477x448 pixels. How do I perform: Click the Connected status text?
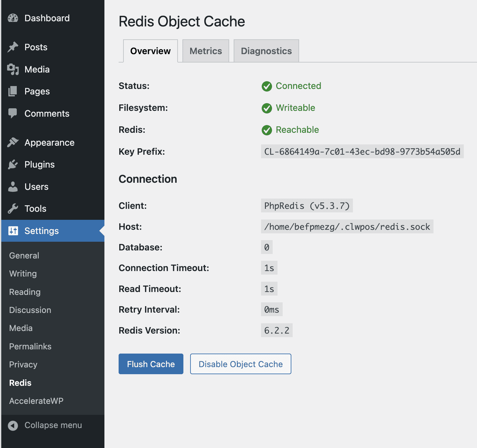[x=298, y=86]
